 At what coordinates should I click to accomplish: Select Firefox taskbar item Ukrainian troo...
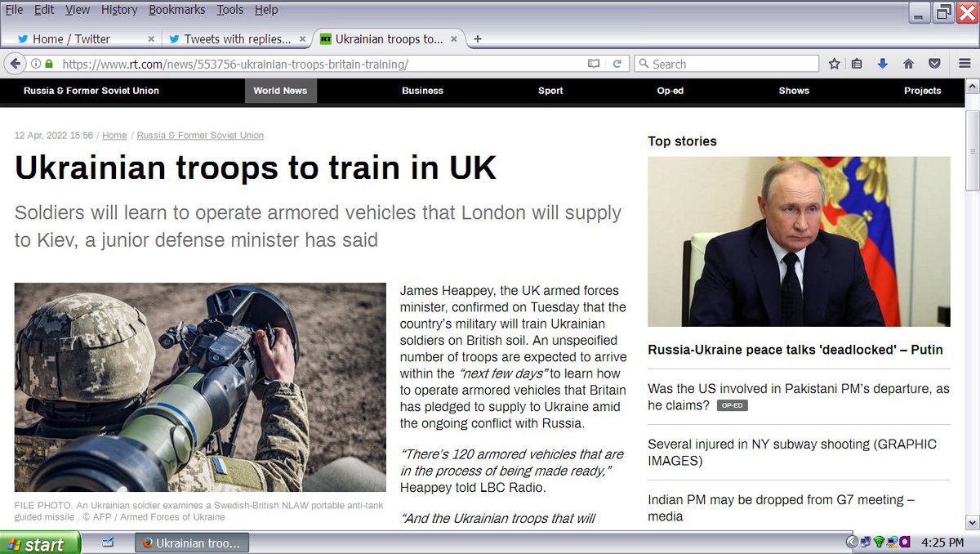[x=192, y=543]
